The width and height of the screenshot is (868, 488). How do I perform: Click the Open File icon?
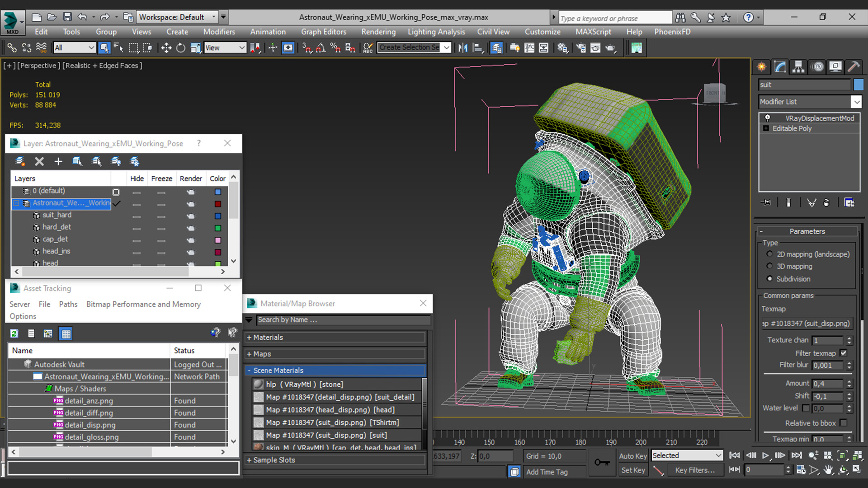pyautogui.click(x=52, y=17)
